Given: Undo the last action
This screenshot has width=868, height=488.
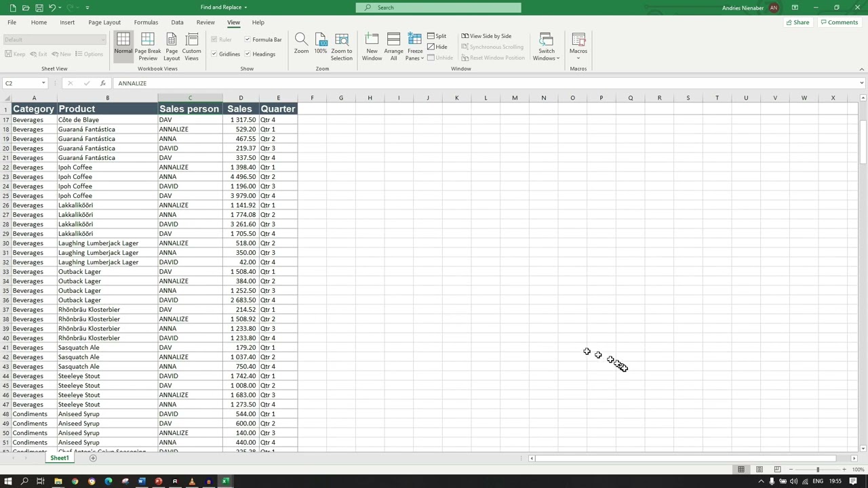Looking at the screenshot, I should coord(52,7).
